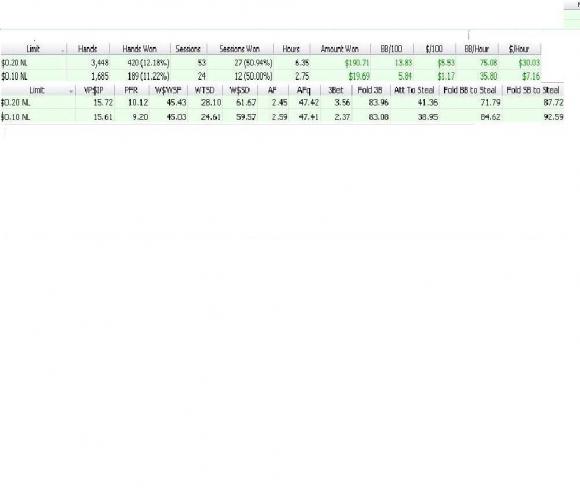Sort by the Hours column
The image size is (580, 501).
click(291, 49)
